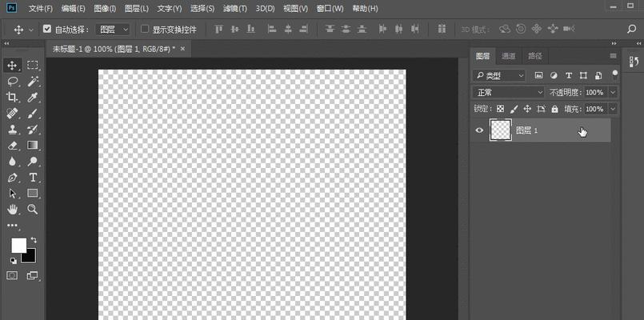Screen dimensions: 644x320
Task: Filter for adjustment layers
Action: (x=554, y=75)
